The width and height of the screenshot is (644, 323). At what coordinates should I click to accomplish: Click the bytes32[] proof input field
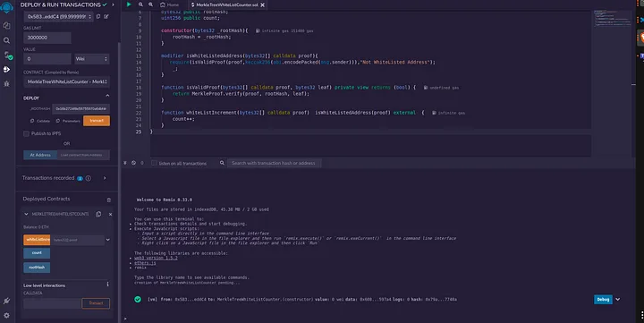coord(77,240)
